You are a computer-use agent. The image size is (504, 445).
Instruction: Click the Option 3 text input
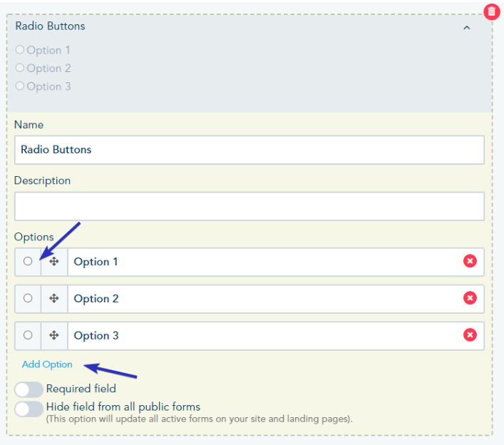[264, 336]
